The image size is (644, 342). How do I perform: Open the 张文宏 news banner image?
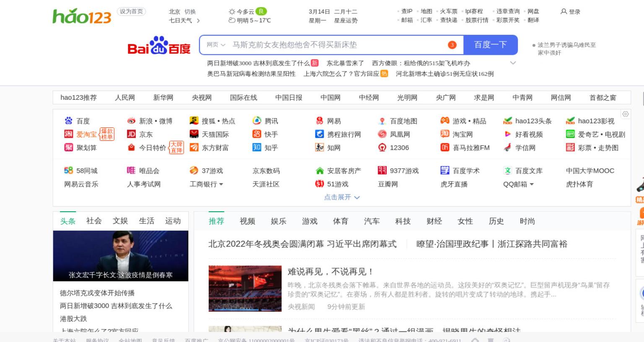pos(121,256)
